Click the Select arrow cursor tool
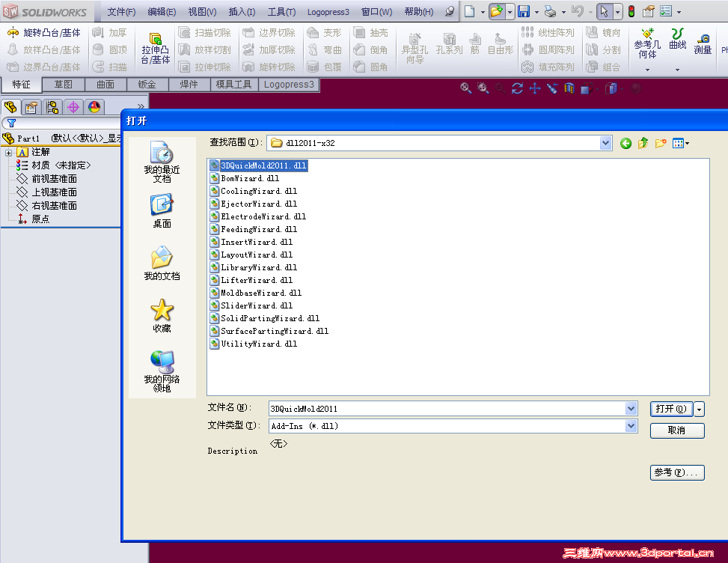The height and width of the screenshot is (563, 728). tap(604, 11)
